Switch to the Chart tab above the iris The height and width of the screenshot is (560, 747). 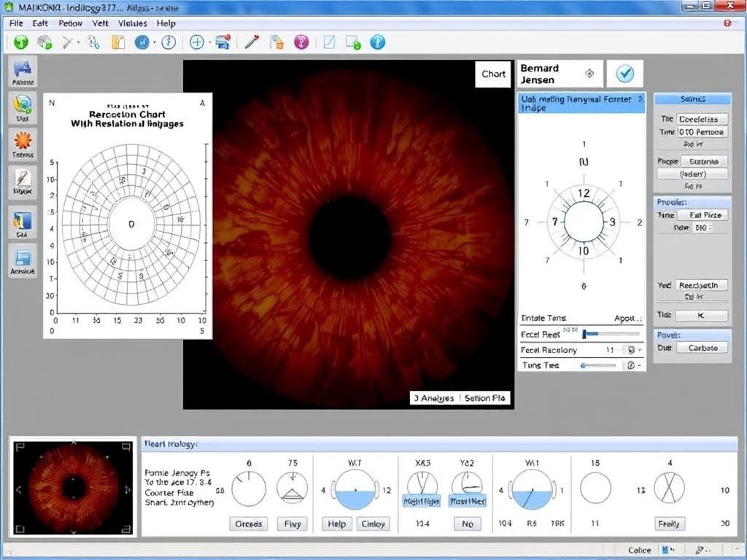point(493,74)
